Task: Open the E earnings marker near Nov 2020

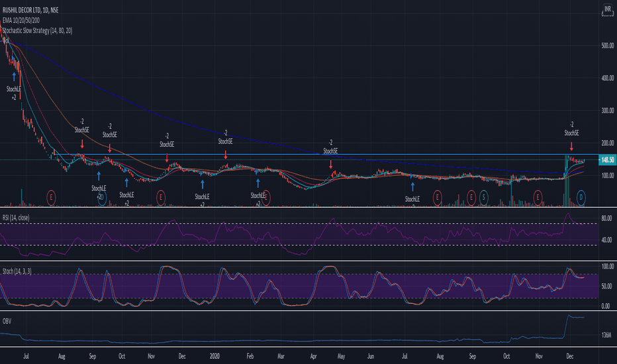Action: [538, 197]
